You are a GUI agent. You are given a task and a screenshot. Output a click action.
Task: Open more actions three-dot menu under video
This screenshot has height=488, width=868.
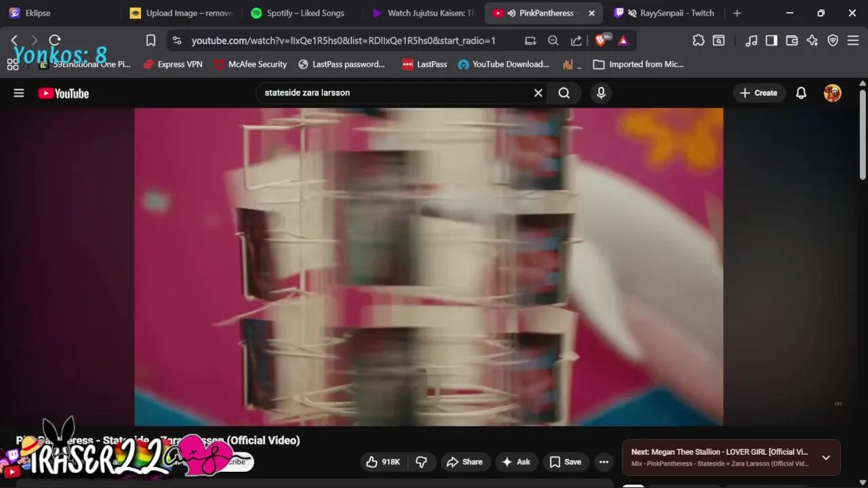[x=604, y=462]
